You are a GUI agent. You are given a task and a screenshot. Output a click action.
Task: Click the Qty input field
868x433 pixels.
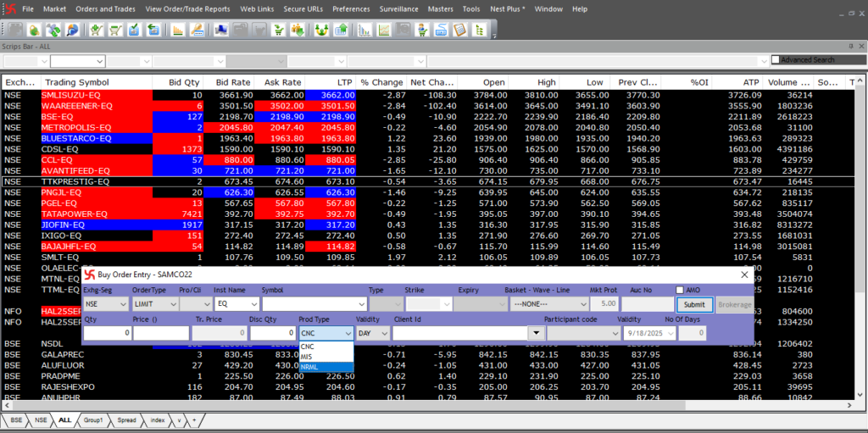107,334
